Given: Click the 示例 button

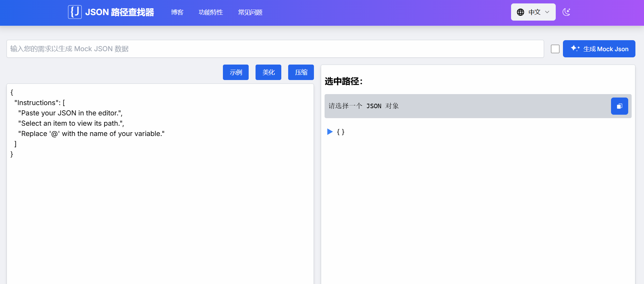Looking at the screenshot, I should (x=236, y=72).
